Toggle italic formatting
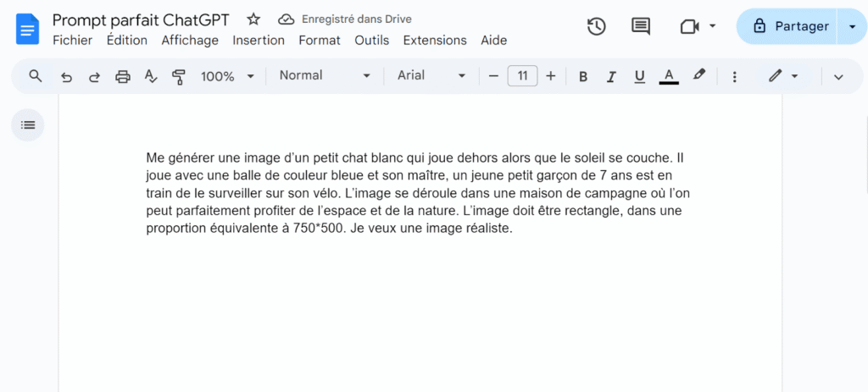Viewport: 868px width, 392px height. click(x=610, y=76)
